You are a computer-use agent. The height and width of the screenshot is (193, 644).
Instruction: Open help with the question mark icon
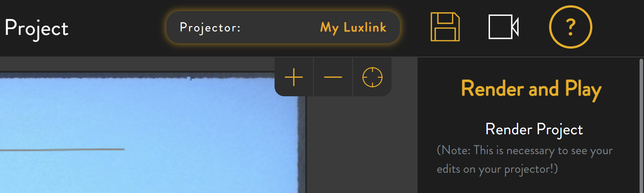coord(570,27)
